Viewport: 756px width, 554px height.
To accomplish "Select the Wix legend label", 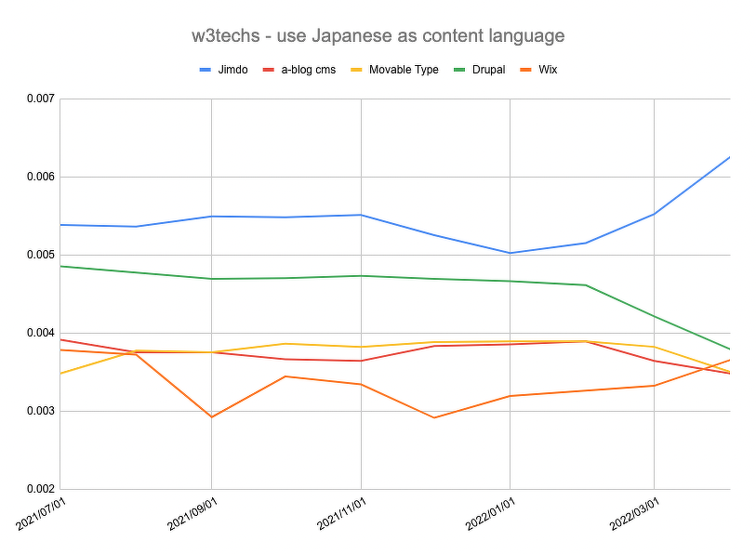I will coord(549,70).
